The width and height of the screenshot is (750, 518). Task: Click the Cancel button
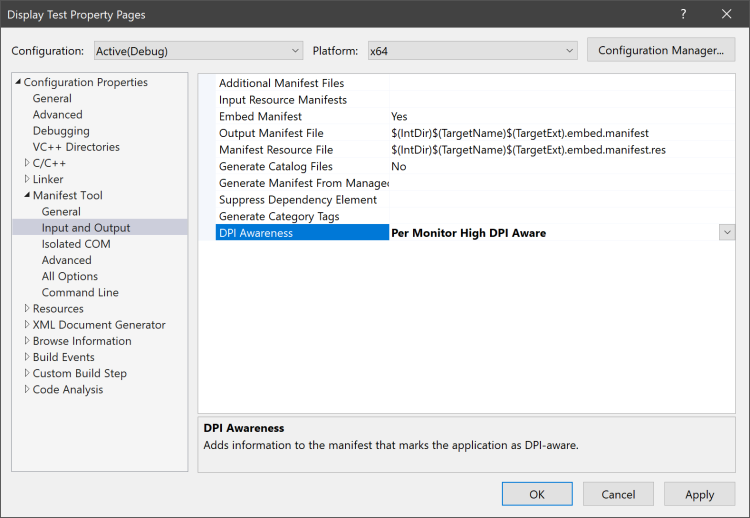click(x=618, y=494)
